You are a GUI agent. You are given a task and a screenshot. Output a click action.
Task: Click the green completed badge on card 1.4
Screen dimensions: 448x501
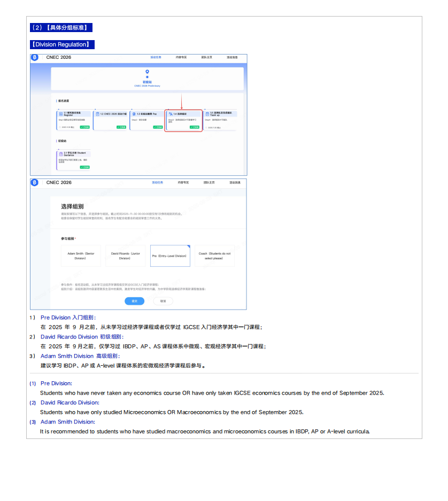194,127
